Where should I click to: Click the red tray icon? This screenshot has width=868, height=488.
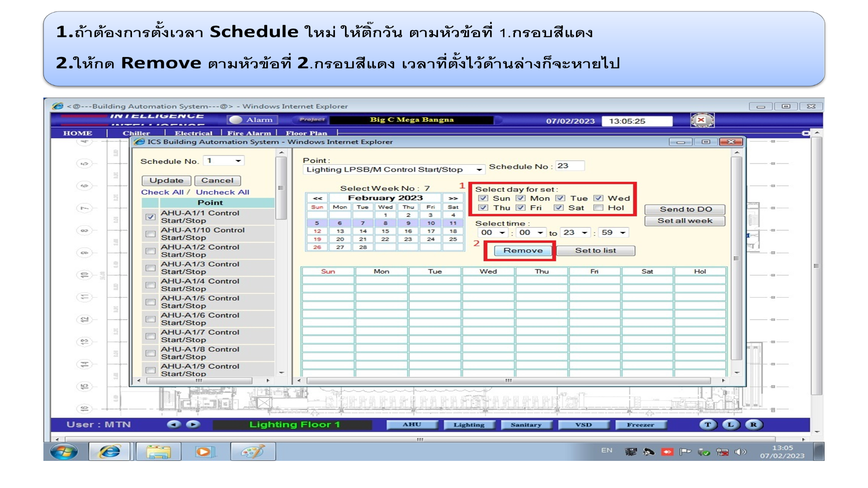[x=667, y=452]
